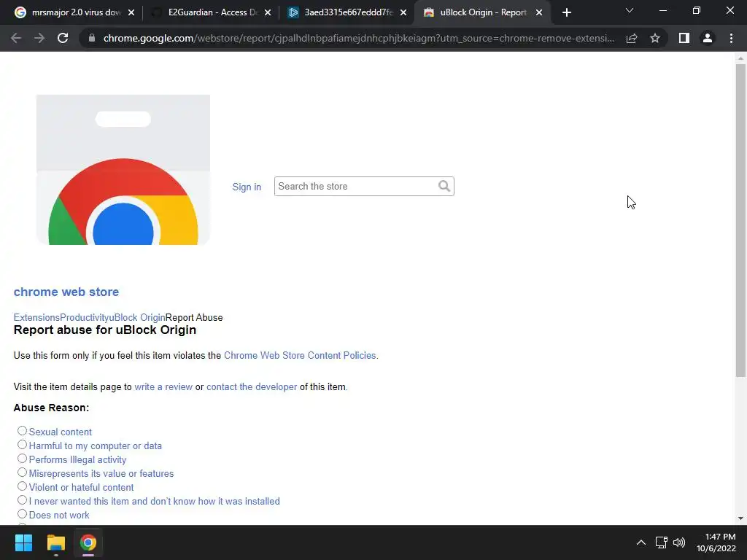The image size is (747, 560).
Task: Open the chrome web store heading link
Action: [x=66, y=292]
